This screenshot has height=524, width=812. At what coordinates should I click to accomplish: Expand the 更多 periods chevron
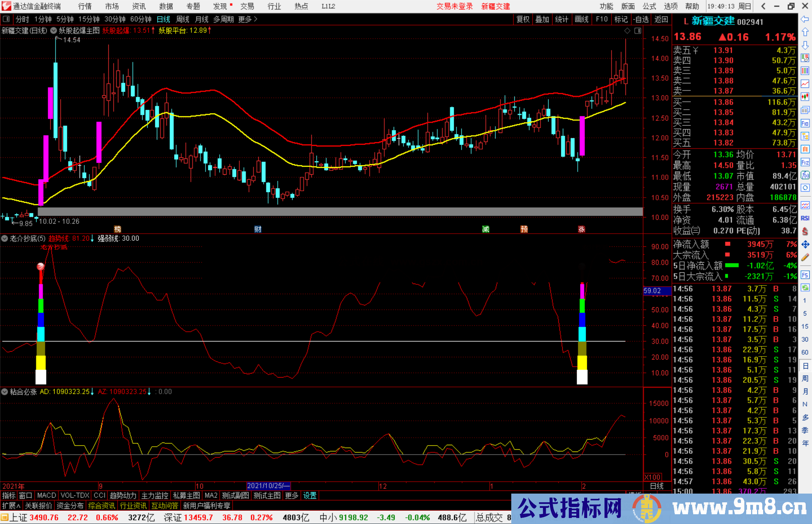coord(256,19)
